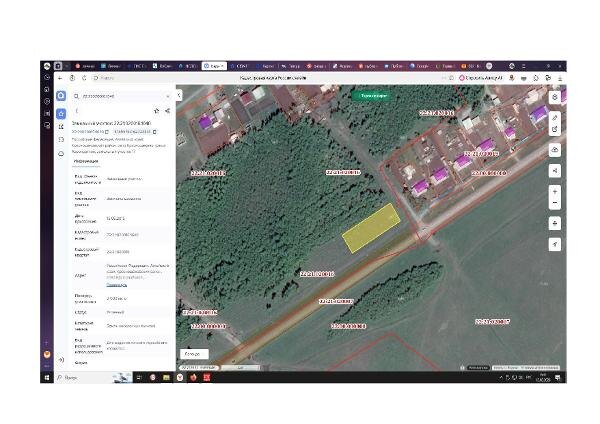This screenshot has width=600, height=424.
Task: Click the Кадастровый квартал value
Action: point(118,252)
